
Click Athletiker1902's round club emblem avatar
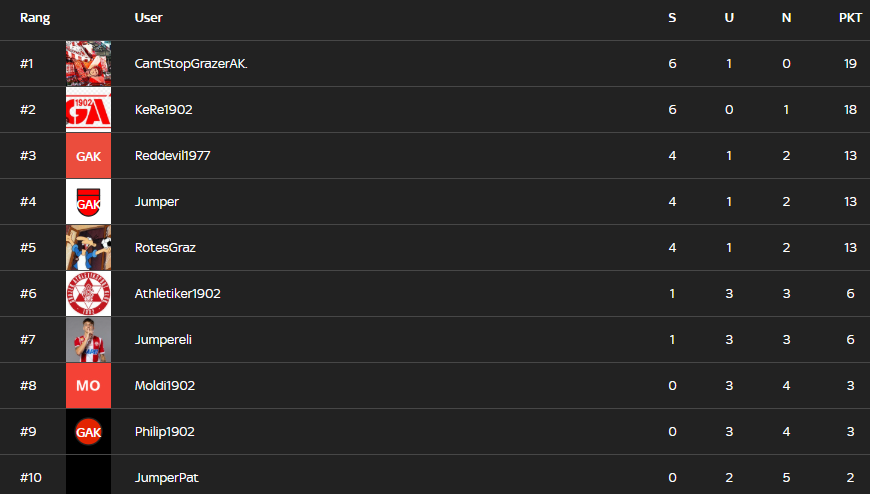click(88, 294)
